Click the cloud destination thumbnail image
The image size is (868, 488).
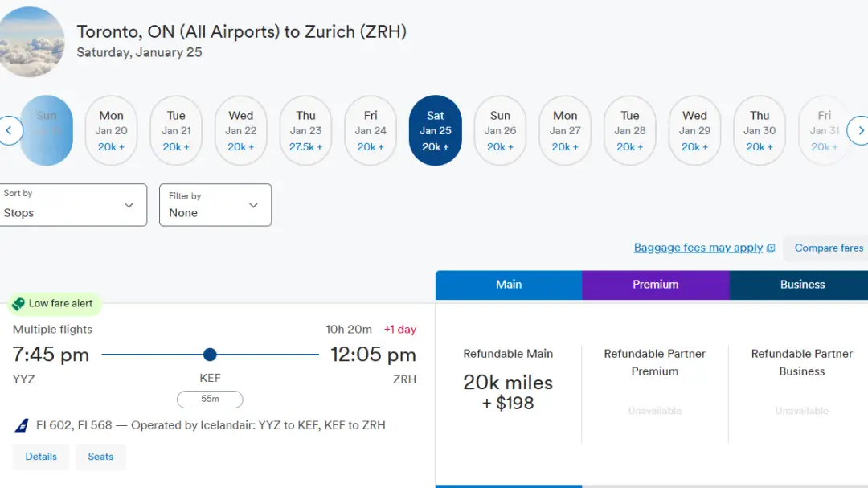click(x=31, y=42)
